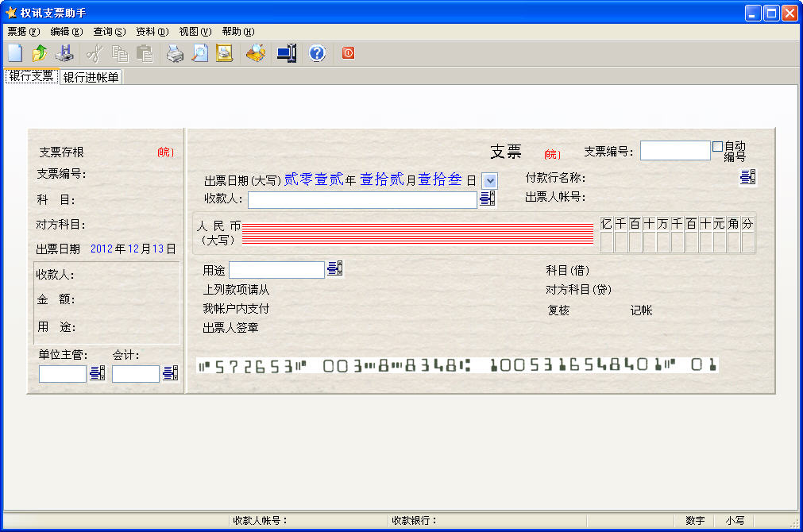Click the 会计 input field
The image size is (803, 532).
[x=136, y=374]
